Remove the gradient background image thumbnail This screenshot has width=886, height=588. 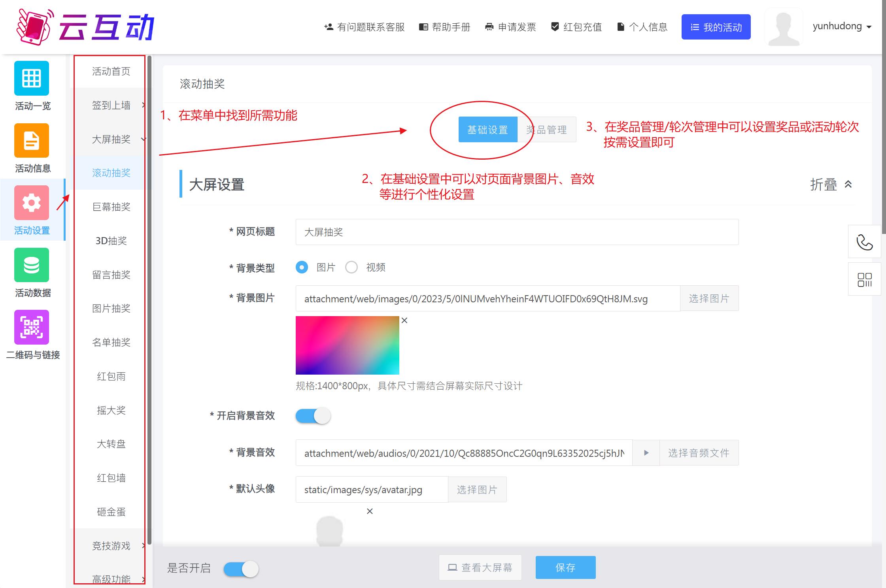coord(404,320)
